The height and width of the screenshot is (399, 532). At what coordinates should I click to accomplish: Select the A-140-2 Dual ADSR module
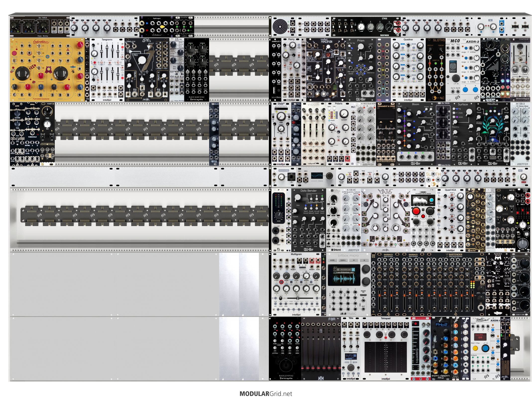coord(366,134)
